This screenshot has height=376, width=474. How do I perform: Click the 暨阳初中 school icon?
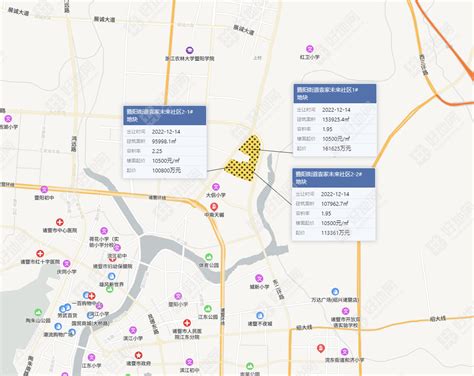(x=44, y=189)
